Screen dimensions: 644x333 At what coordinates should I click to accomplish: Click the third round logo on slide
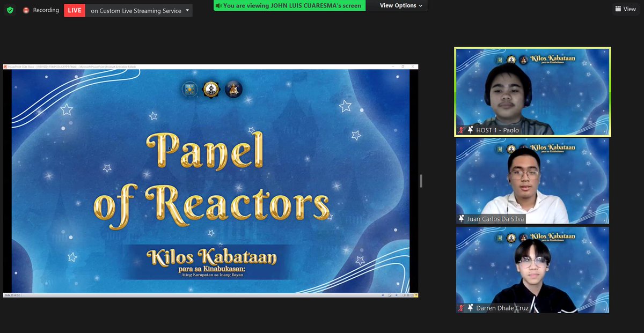(x=233, y=89)
